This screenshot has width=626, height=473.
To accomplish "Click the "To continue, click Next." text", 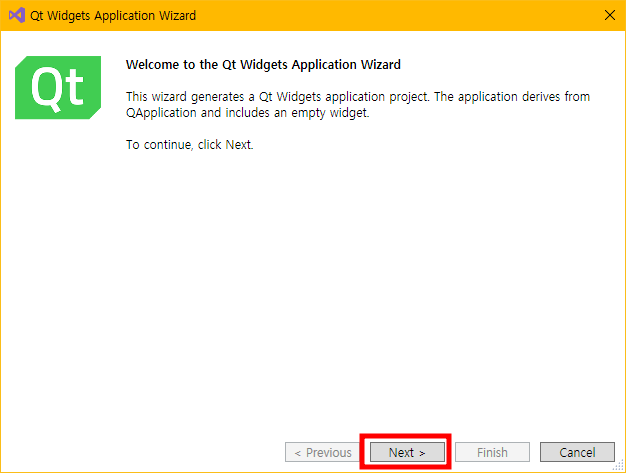I will pos(190,144).
